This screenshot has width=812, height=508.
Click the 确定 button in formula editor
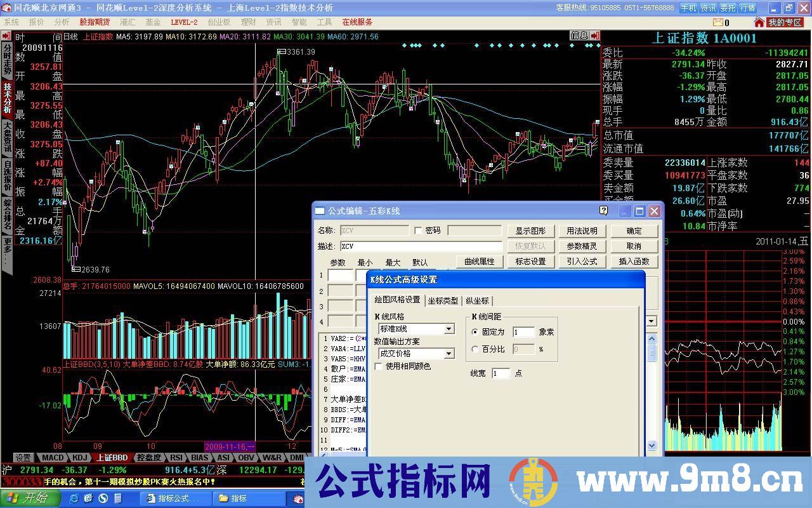[634, 231]
